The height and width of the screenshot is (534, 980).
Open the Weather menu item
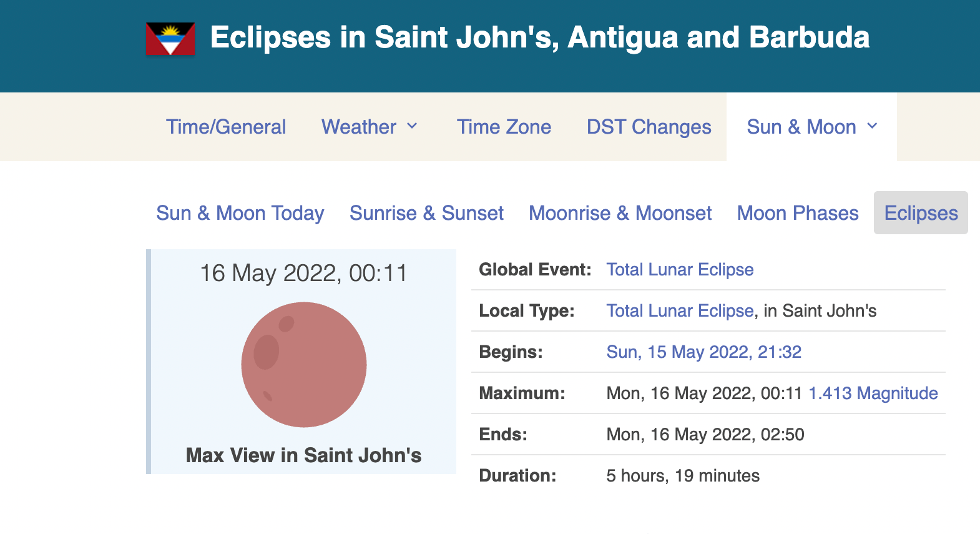(x=359, y=127)
